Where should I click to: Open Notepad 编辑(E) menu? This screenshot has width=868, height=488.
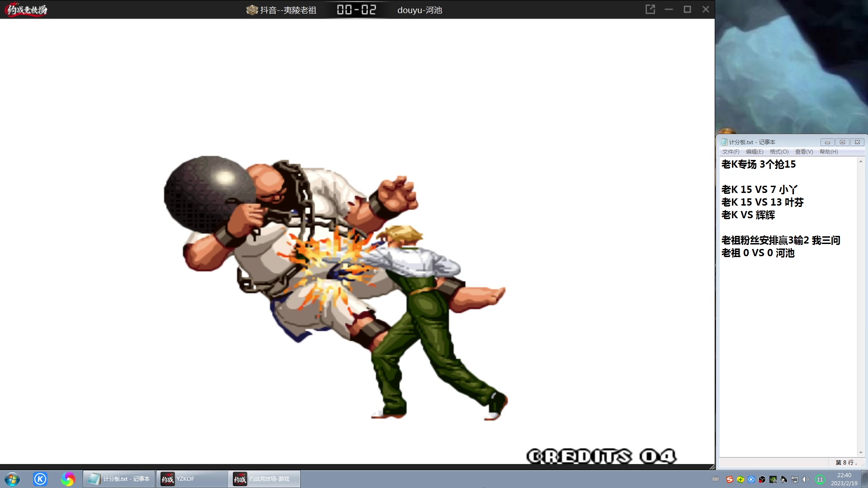tap(755, 152)
